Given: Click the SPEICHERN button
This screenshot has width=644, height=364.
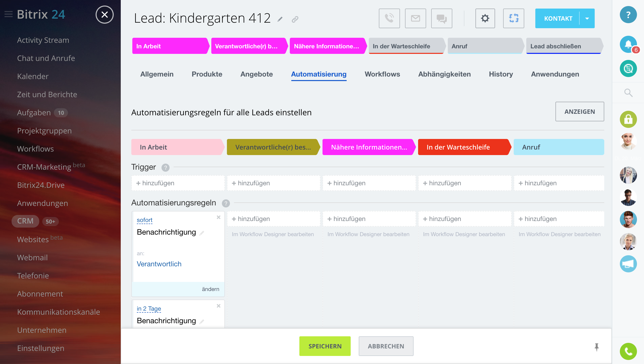Looking at the screenshot, I should pyautogui.click(x=325, y=346).
